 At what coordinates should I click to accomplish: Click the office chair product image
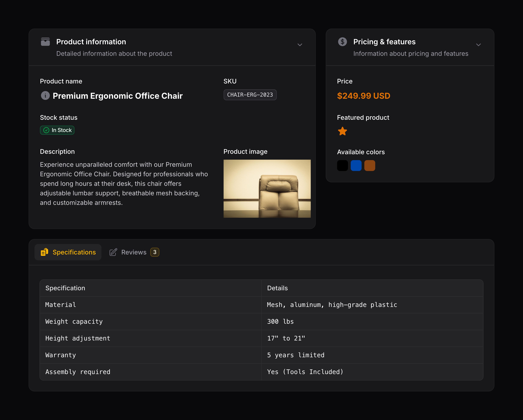(x=267, y=189)
